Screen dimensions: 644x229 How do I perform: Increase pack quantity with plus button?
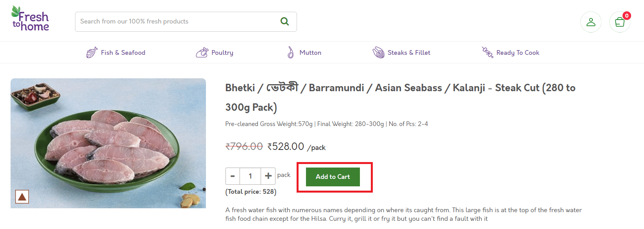coord(268,176)
